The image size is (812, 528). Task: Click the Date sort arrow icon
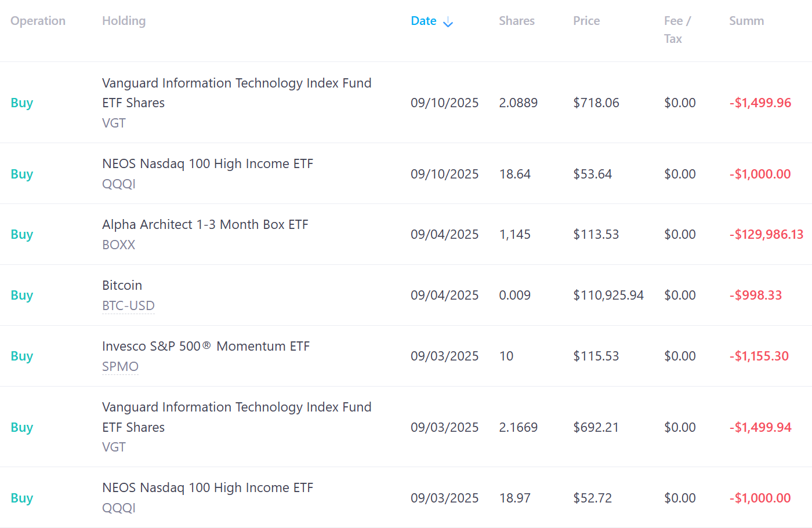click(448, 22)
